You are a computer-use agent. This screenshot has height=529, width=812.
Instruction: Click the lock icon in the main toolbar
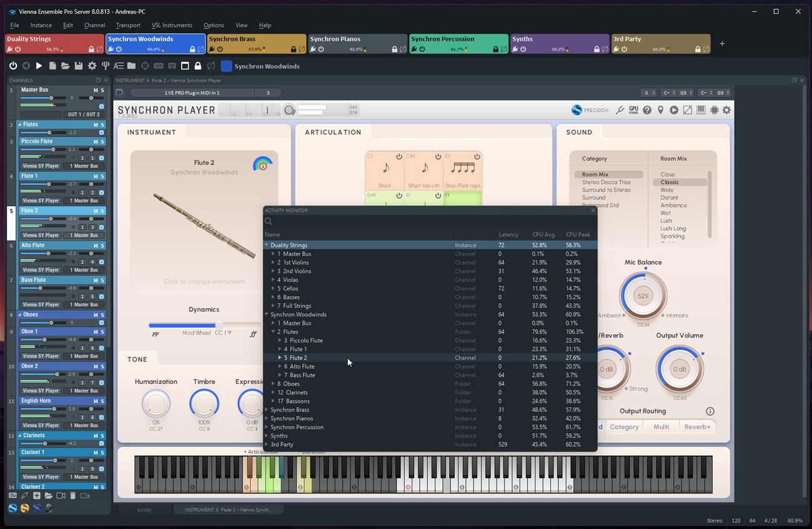coord(198,66)
